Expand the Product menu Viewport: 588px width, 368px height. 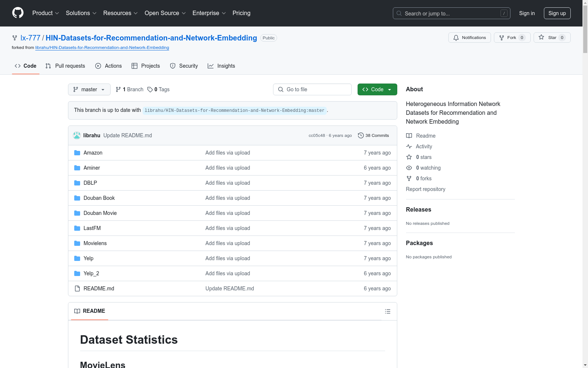(46, 13)
